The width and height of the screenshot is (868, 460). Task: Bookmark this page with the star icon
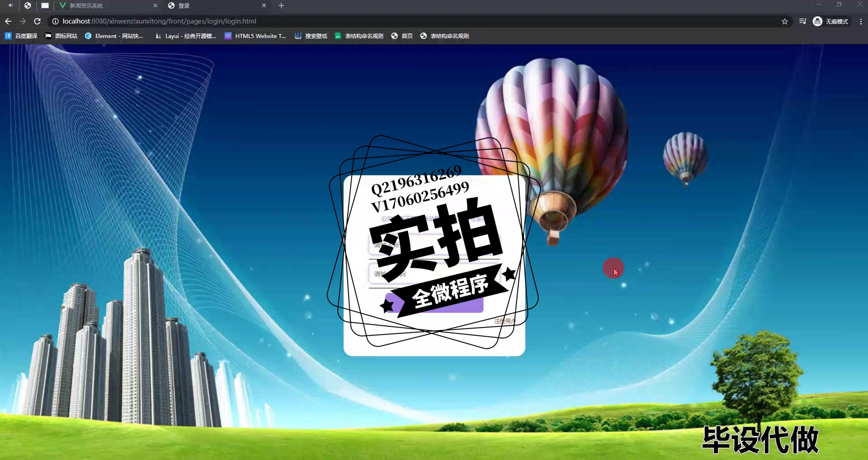[785, 21]
